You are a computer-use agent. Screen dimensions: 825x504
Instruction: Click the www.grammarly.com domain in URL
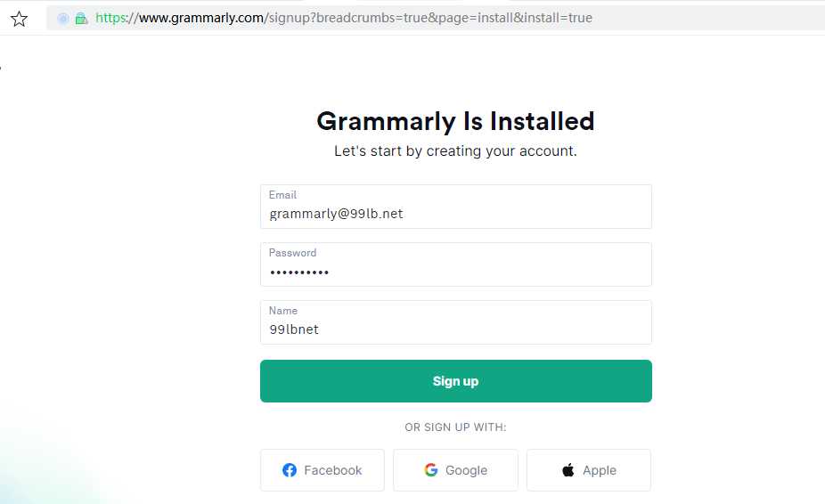pyautogui.click(x=201, y=18)
